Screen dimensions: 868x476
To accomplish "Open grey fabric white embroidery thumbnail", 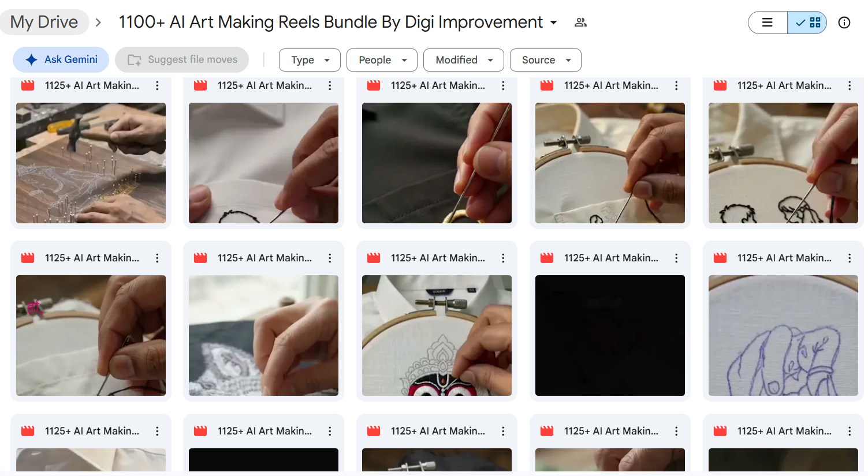I will click(x=263, y=335).
